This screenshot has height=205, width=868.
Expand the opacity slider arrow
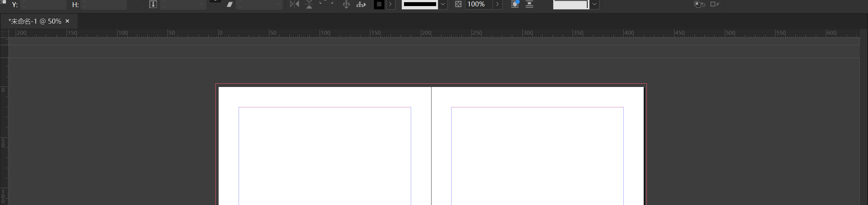coord(497,4)
